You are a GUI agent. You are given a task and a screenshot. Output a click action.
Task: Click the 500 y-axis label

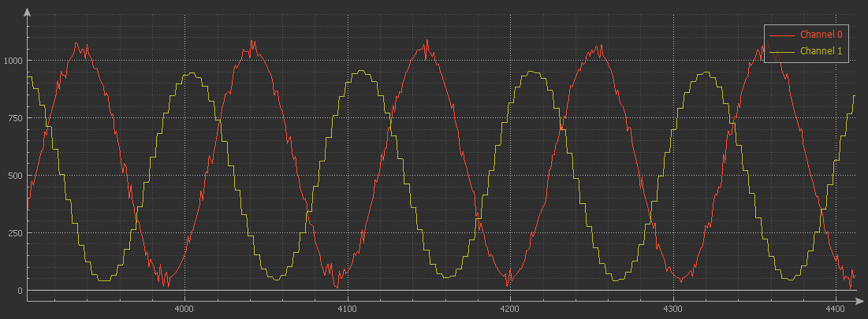click(15, 176)
